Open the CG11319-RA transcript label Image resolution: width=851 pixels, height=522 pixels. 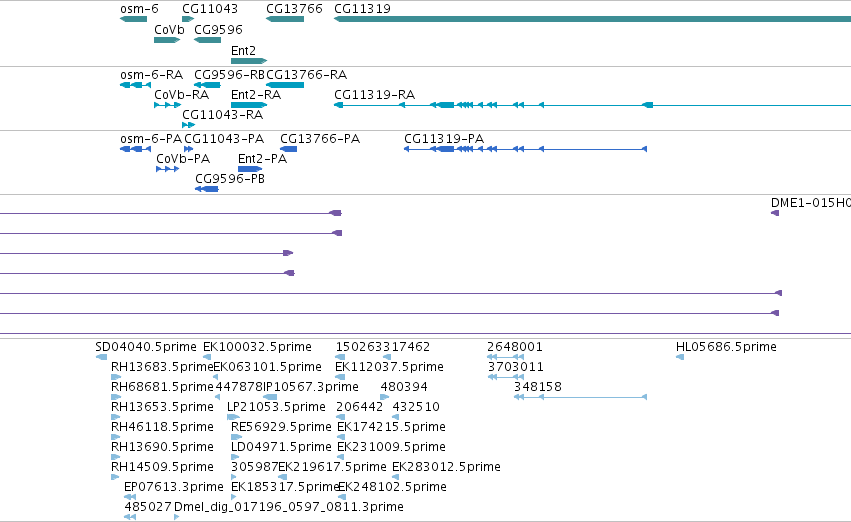point(374,95)
